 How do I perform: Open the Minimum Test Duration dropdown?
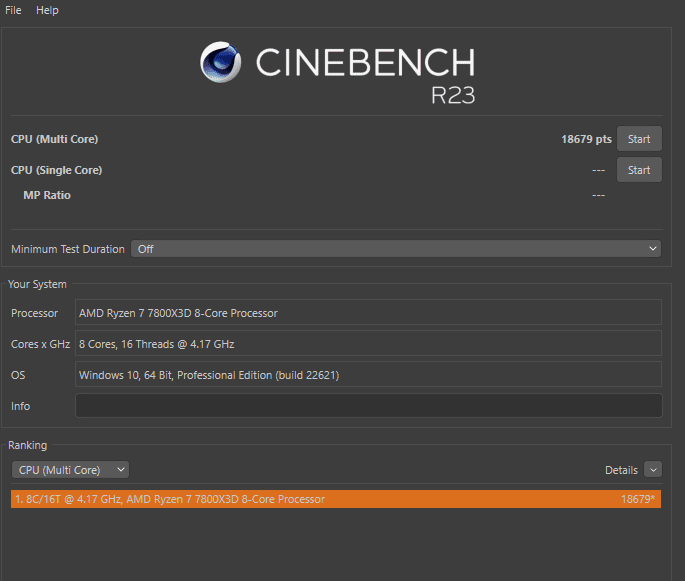[396, 249]
